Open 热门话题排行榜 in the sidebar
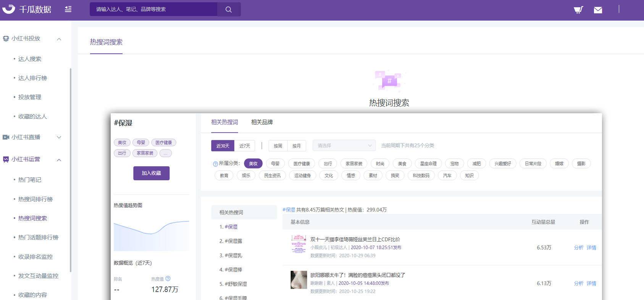Viewport: 644px width, 300px height. (38, 237)
